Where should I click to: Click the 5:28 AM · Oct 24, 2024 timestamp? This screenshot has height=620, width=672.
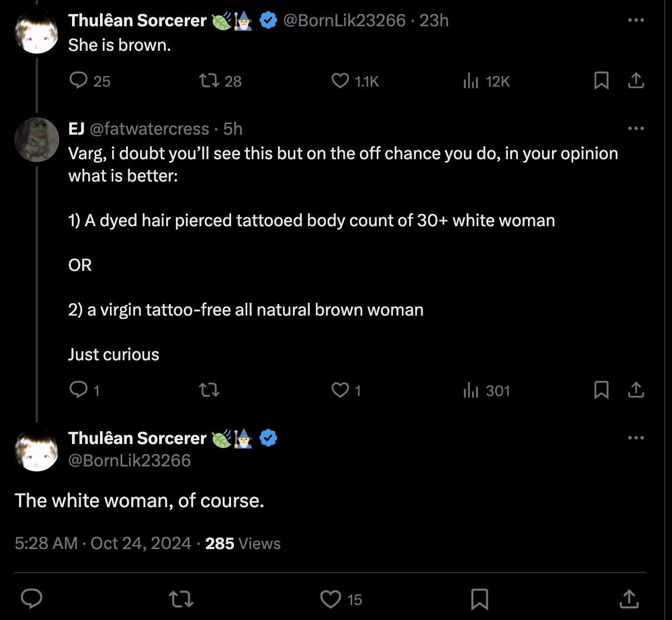tap(103, 543)
